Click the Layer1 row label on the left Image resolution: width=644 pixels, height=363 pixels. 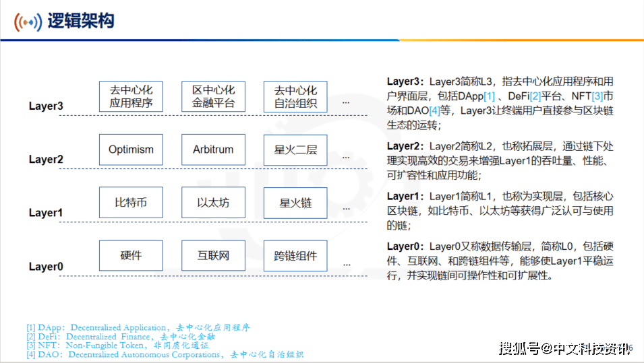[46, 212]
